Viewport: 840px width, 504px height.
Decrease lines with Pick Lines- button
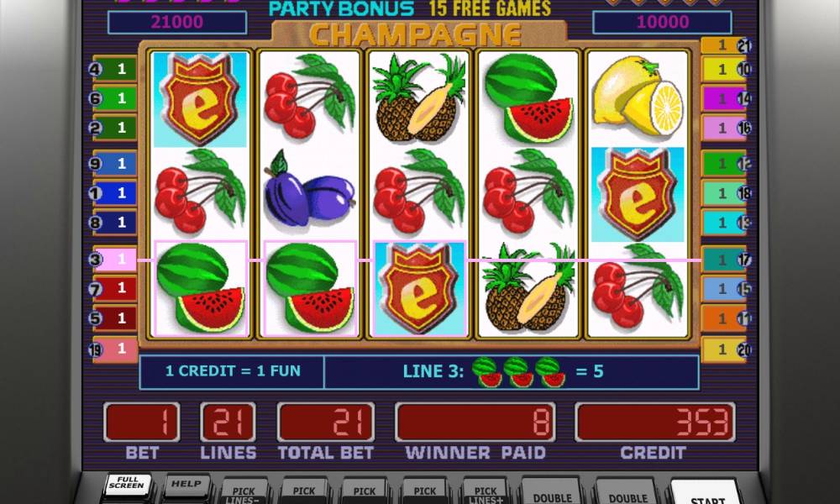point(244,493)
